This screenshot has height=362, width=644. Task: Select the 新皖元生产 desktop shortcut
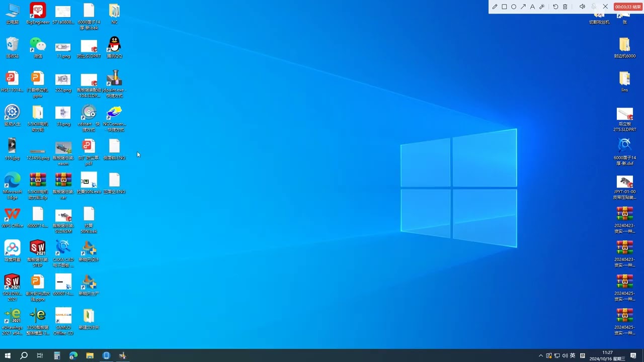[89, 285]
